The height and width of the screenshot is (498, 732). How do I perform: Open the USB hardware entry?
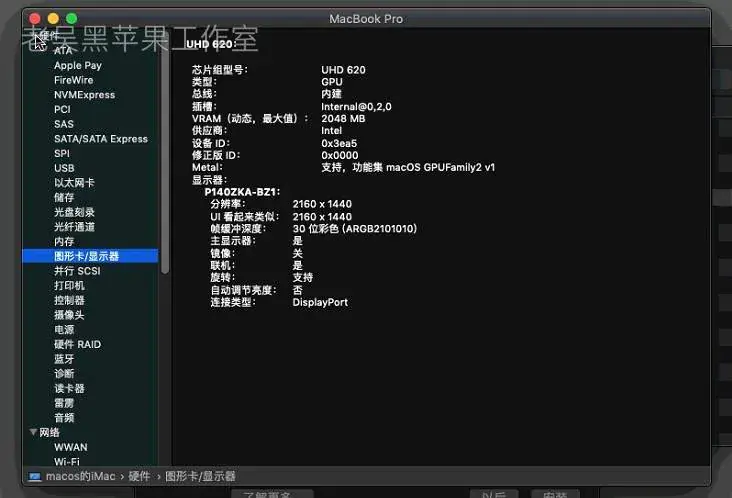(64, 168)
